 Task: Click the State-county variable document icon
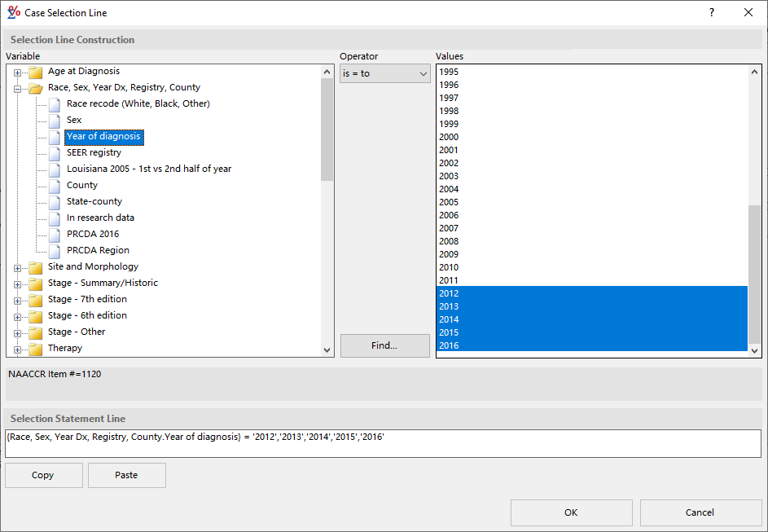pyautogui.click(x=54, y=202)
